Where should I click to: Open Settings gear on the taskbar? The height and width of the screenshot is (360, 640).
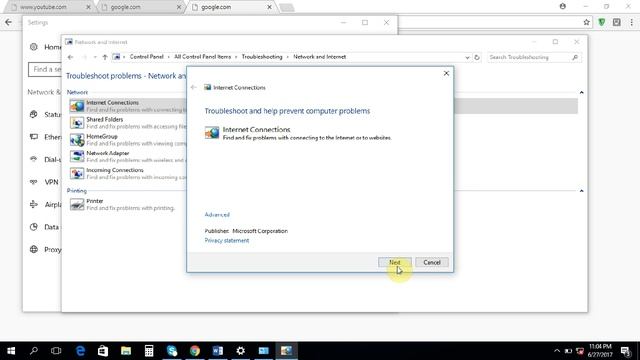pyautogui.click(x=240, y=351)
